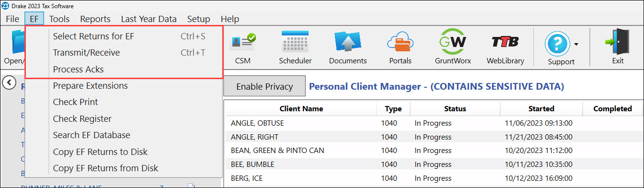Select client ANGLE, OBTUSE row
This screenshot has height=188, width=644.
[434, 123]
